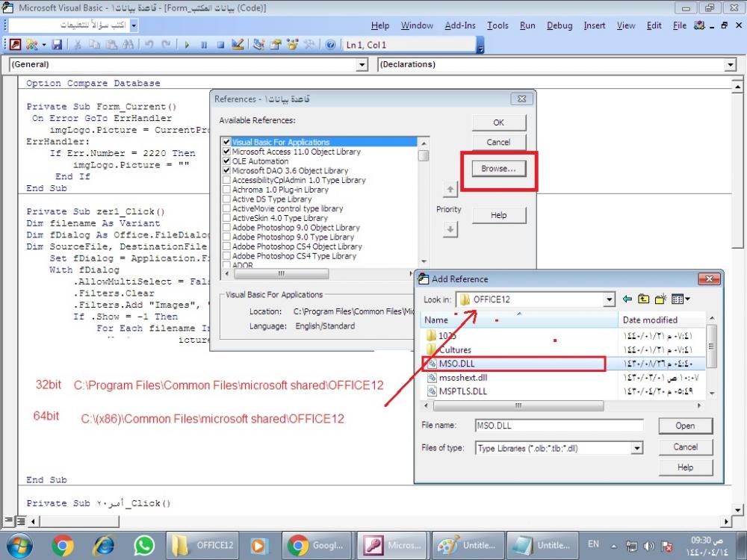Open the Debug menu

click(x=560, y=25)
